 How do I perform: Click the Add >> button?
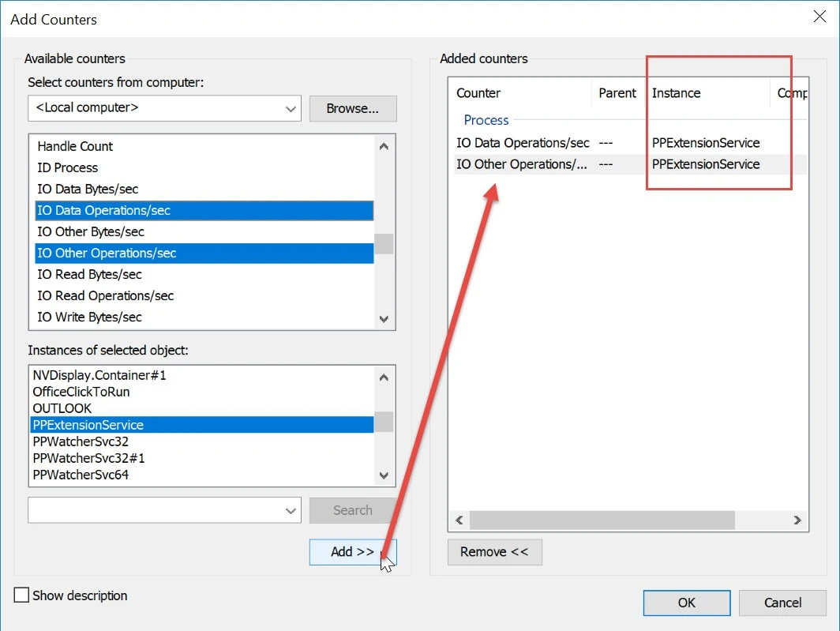pos(352,552)
